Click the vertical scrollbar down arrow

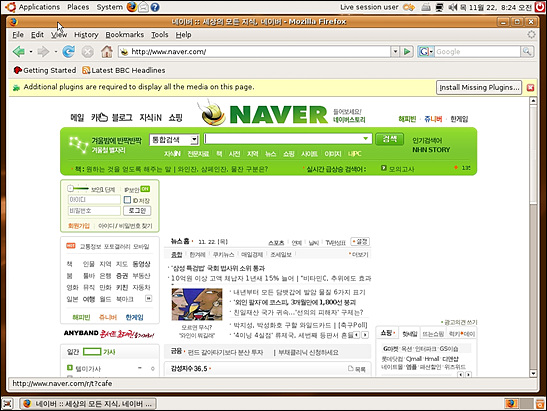(533, 374)
